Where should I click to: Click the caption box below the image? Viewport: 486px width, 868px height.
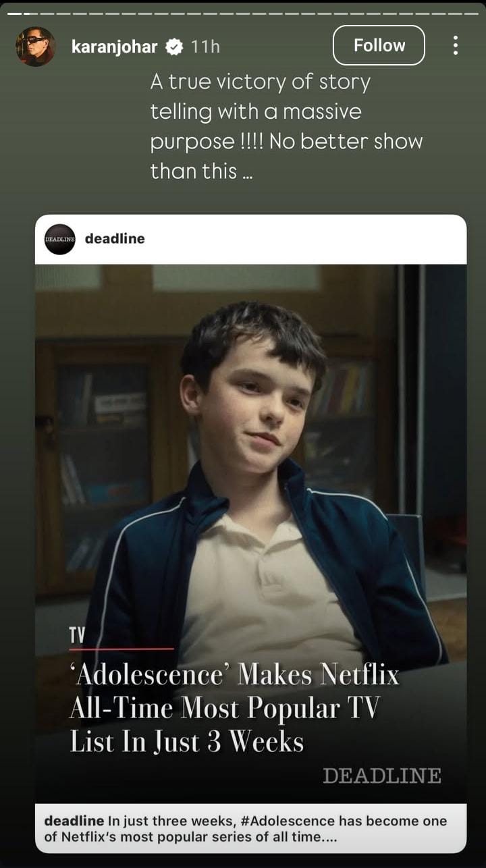(250, 828)
